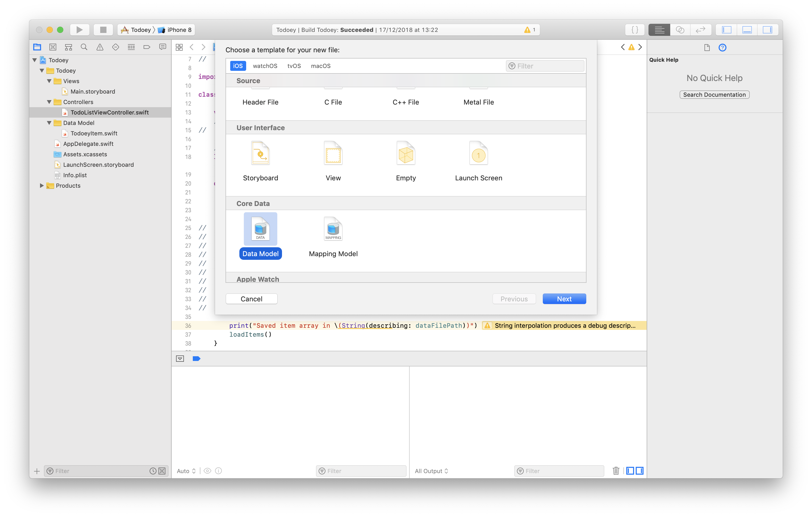This screenshot has height=517, width=812.
Task: Toggle the left navigator panel visibility
Action: click(726, 30)
